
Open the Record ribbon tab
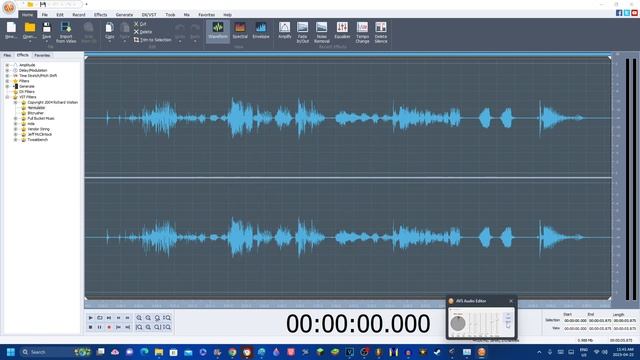pyautogui.click(x=79, y=15)
